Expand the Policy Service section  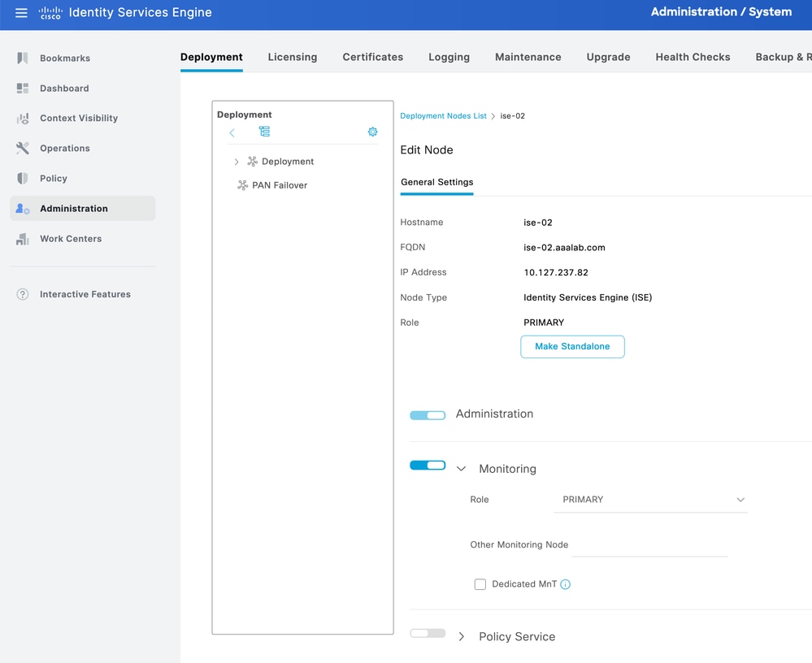point(462,637)
